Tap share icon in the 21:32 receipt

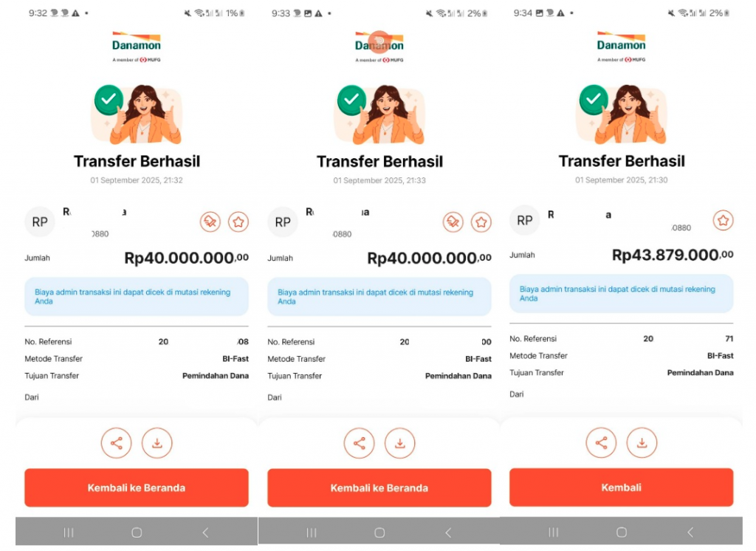click(116, 443)
